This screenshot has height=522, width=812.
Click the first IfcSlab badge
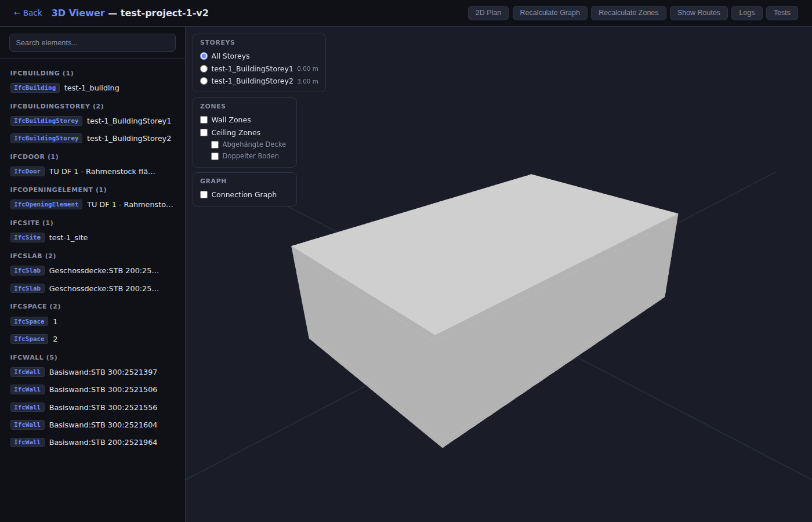pos(27,270)
